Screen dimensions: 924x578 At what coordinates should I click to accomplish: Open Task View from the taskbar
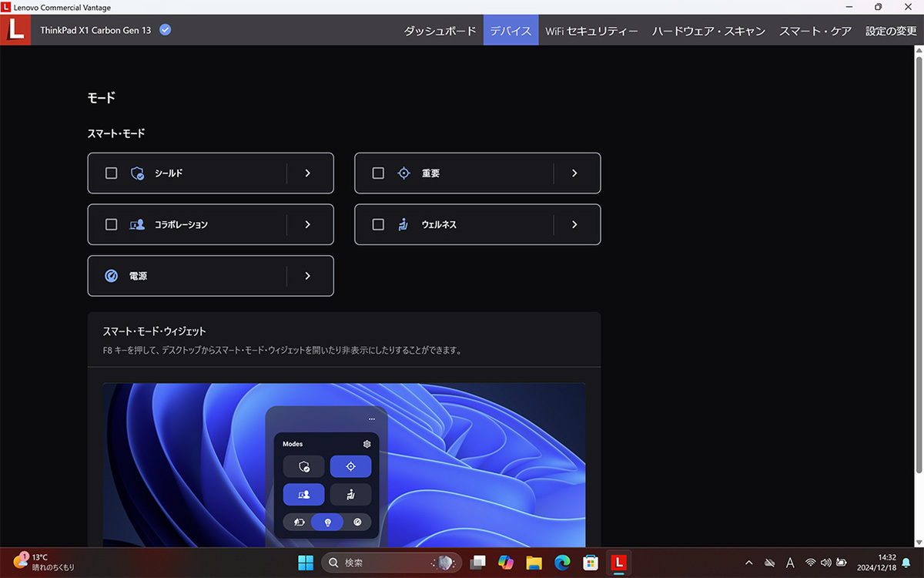pos(478,563)
